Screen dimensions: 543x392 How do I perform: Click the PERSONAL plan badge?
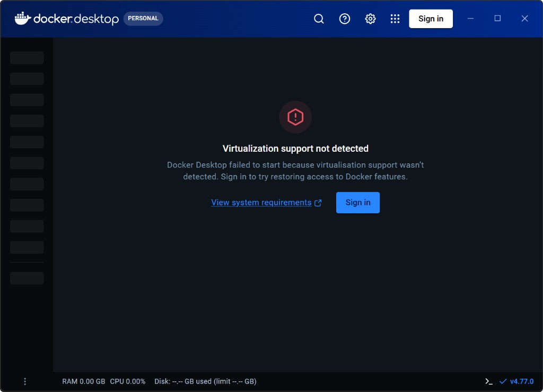(143, 19)
